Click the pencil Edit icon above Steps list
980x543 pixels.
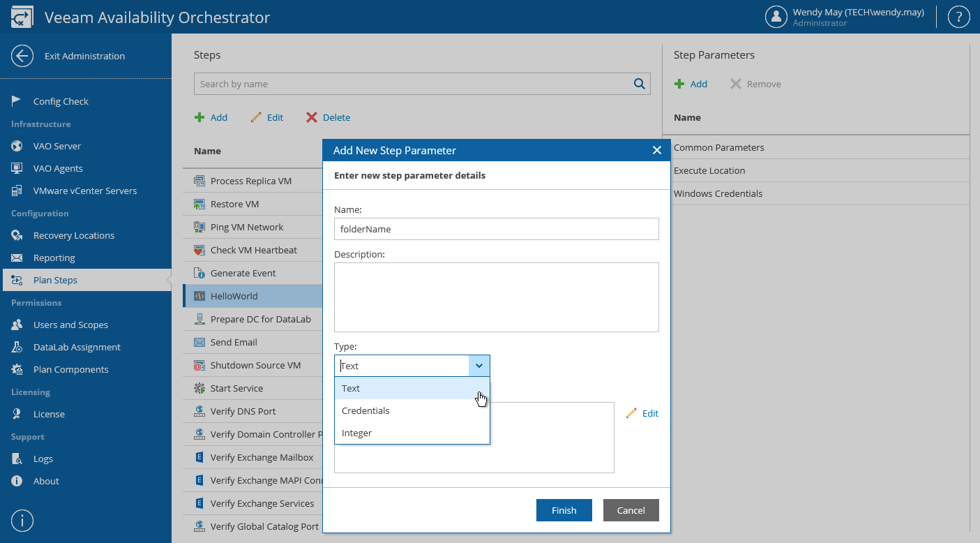point(256,117)
